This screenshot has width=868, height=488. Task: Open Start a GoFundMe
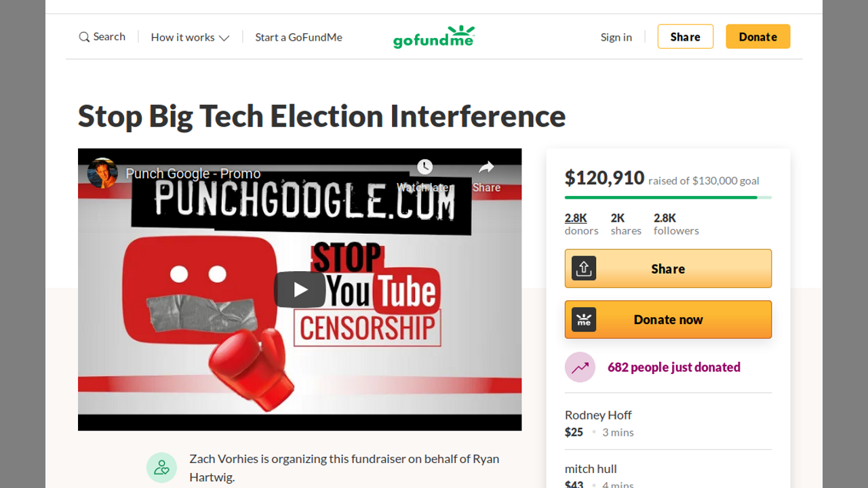[298, 37]
